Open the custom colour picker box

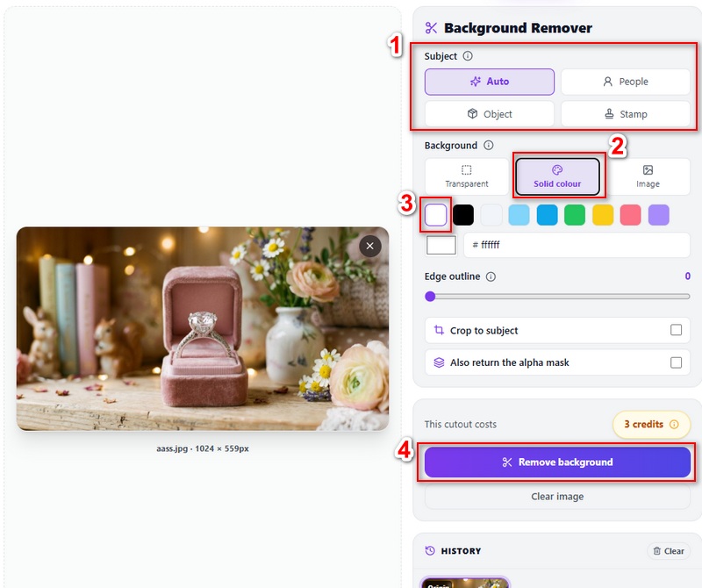click(x=441, y=245)
